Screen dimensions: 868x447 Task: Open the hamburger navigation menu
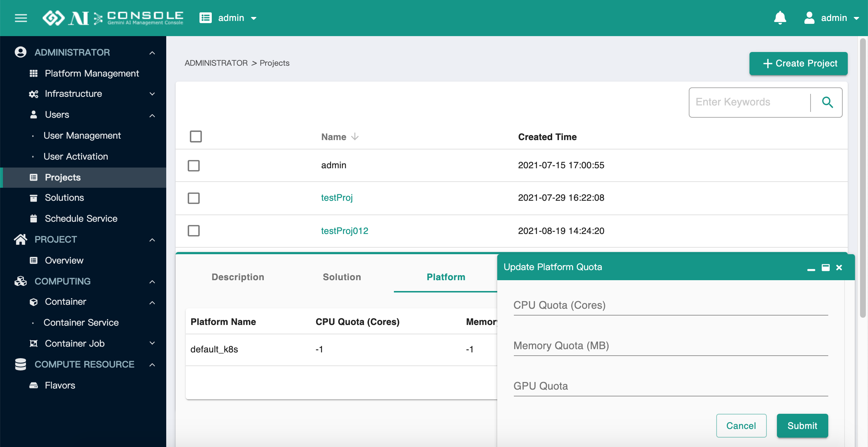21,18
